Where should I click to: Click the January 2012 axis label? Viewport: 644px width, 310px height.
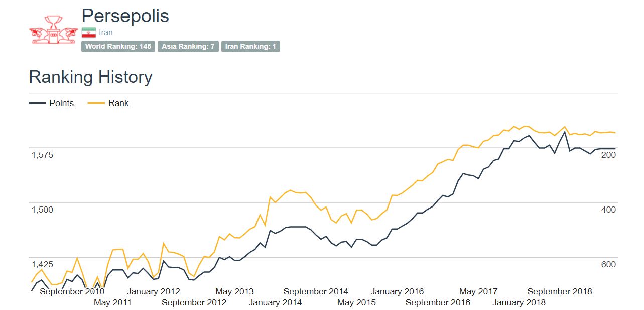click(x=153, y=291)
